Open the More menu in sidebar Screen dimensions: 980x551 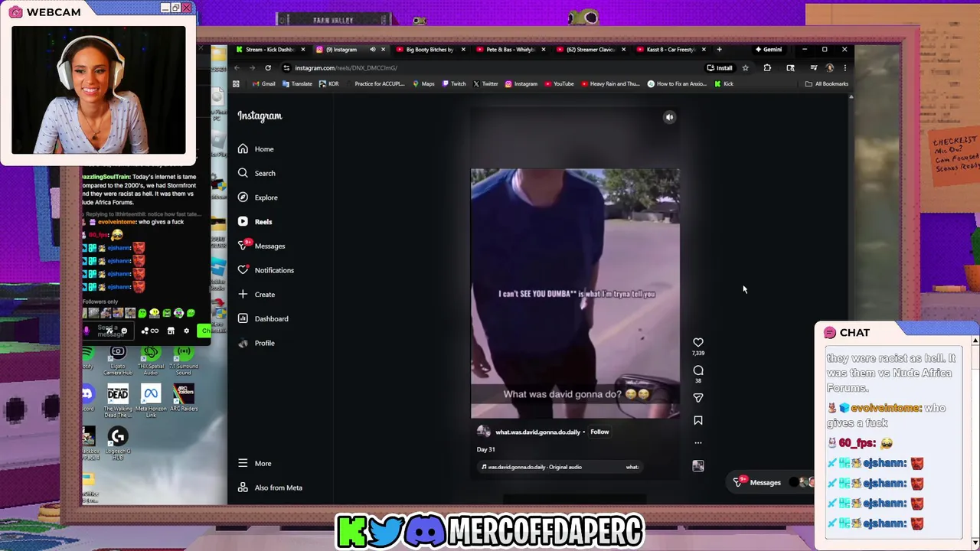(x=255, y=463)
